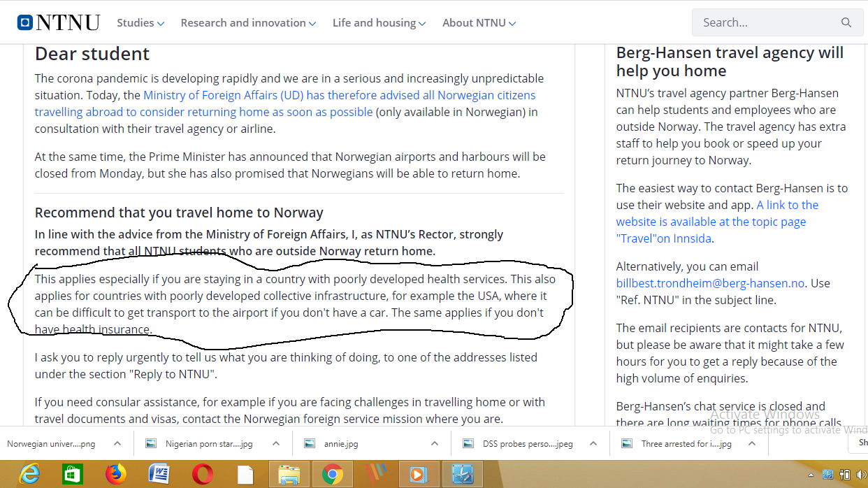This screenshot has width=868, height=488.
Task: Open the colored stripes app in taskbar
Action: (x=375, y=475)
